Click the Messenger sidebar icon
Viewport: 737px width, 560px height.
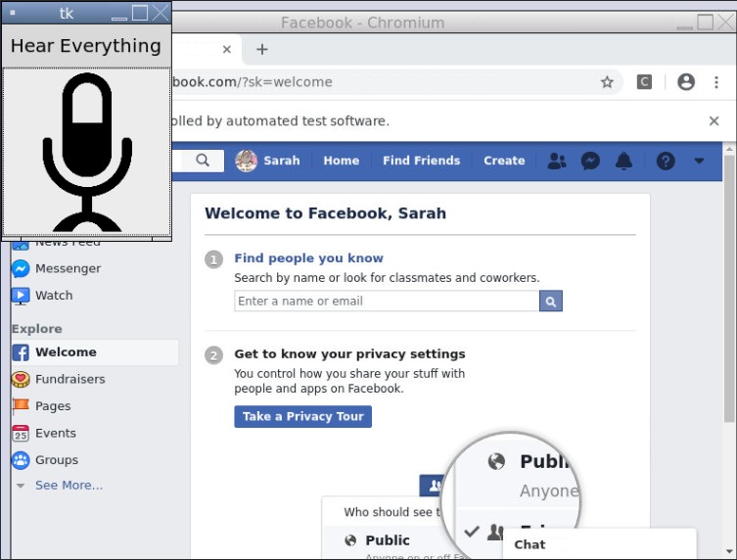pyautogui.click(x=21, y=268)
